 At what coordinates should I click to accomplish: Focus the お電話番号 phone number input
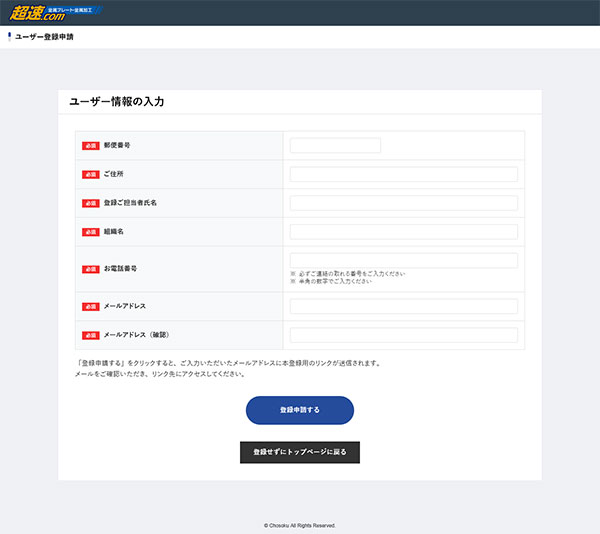[403, 261]
